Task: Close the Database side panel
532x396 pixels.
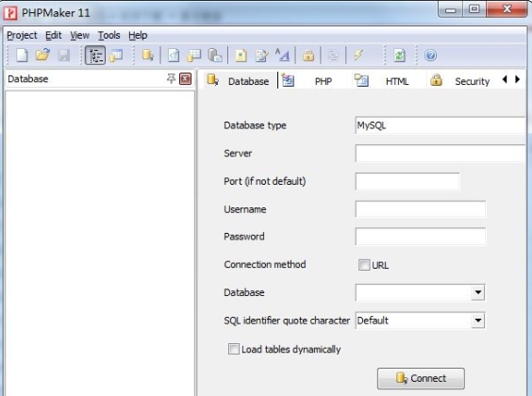Action: (185, 78)
